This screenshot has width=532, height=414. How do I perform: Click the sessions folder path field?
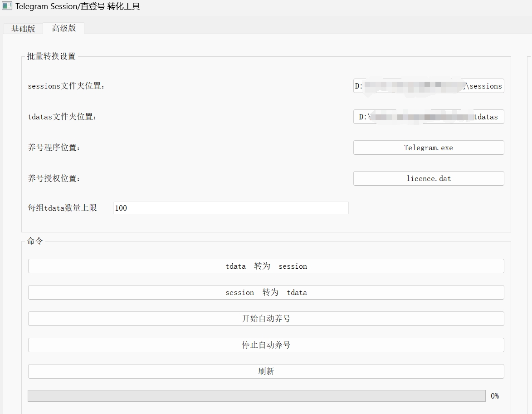click(x=428, y=86)
